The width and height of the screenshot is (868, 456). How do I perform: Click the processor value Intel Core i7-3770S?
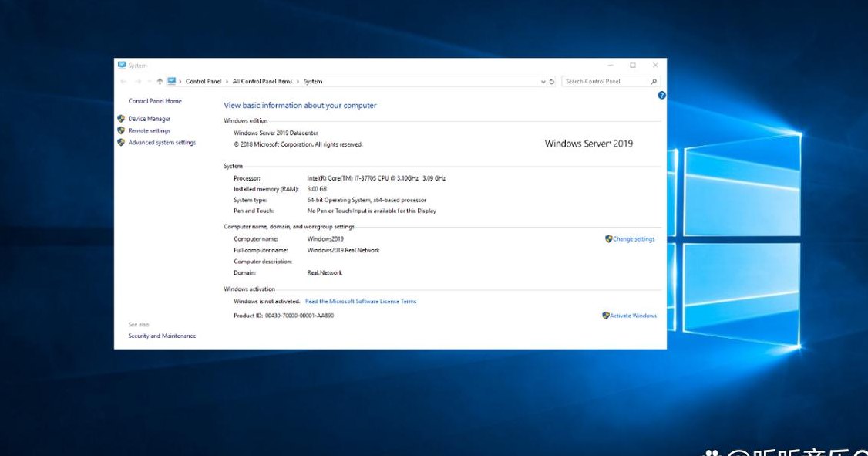[x=376, y=178]
